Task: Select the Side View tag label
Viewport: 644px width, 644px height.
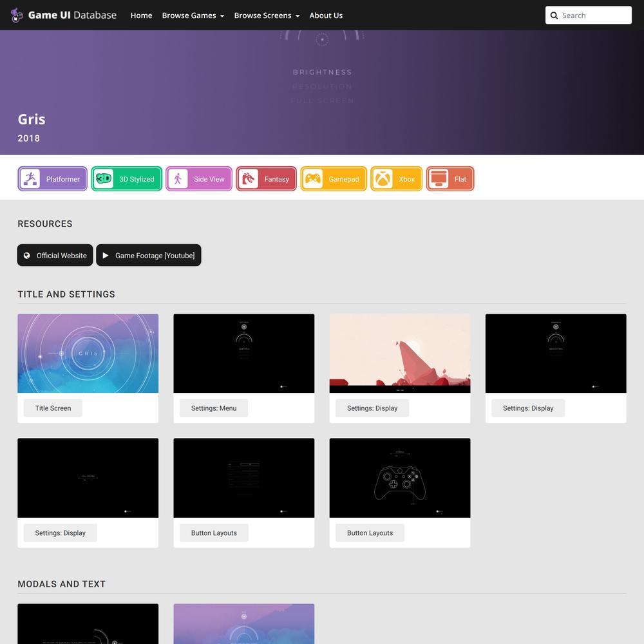Action: pyautogui.click(x=209, y=179)
